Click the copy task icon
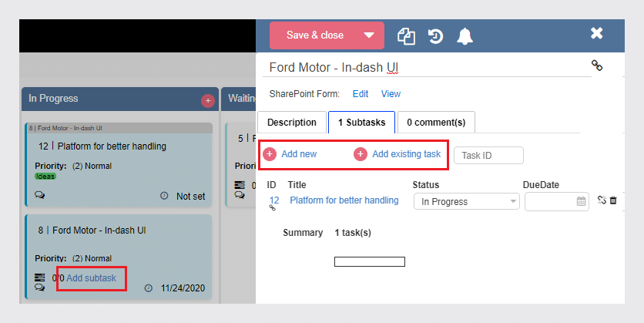The width and height of the screenshot is (644, 323). click(x=406, y=36)
